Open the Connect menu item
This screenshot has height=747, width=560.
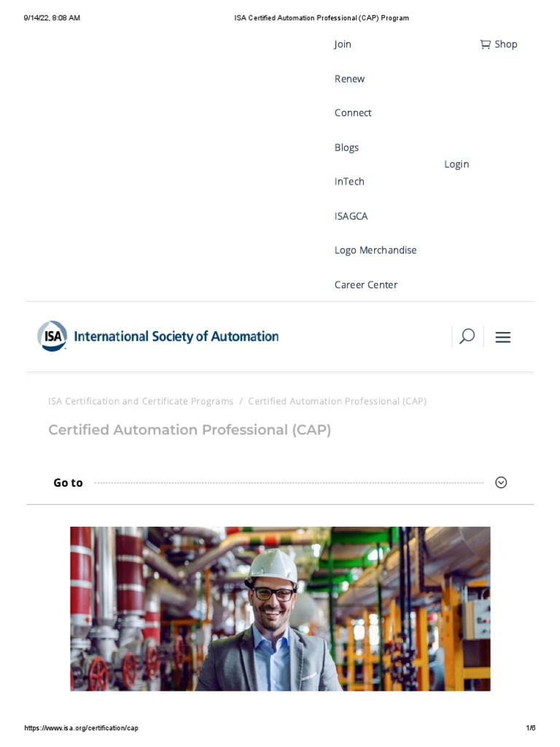352,113
